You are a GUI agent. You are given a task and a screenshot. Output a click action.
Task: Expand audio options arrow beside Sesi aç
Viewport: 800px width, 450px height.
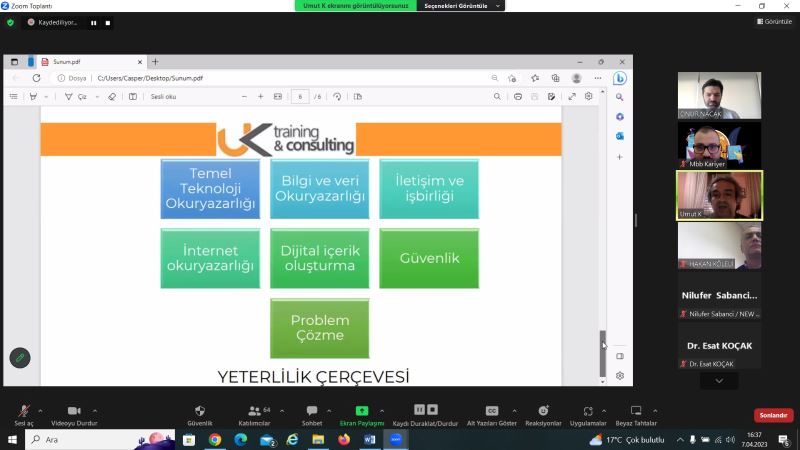(40, 410)
